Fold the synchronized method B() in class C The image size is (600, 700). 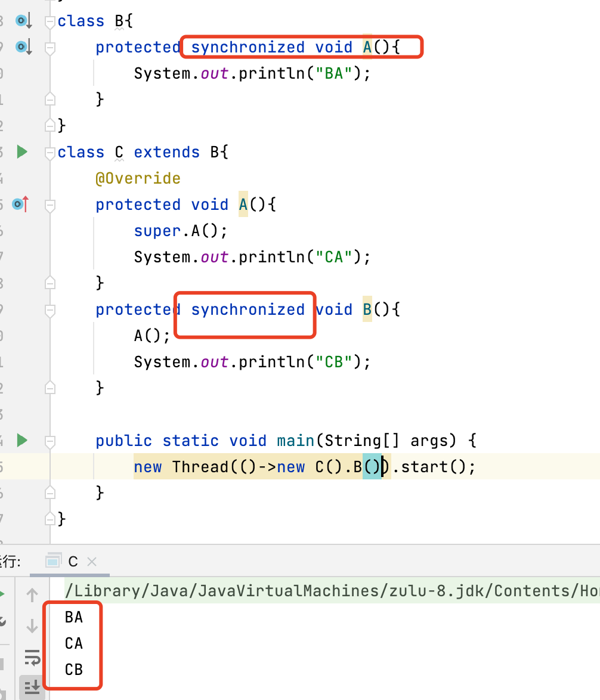pyautogui.click(x=50, y=310)
